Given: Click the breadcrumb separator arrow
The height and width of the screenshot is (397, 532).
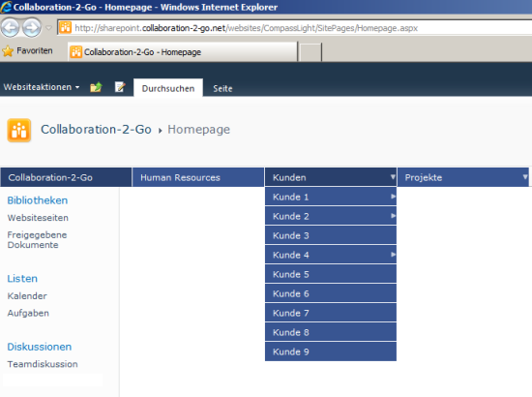Looking at the screenshot, I should tap(161, 131).
